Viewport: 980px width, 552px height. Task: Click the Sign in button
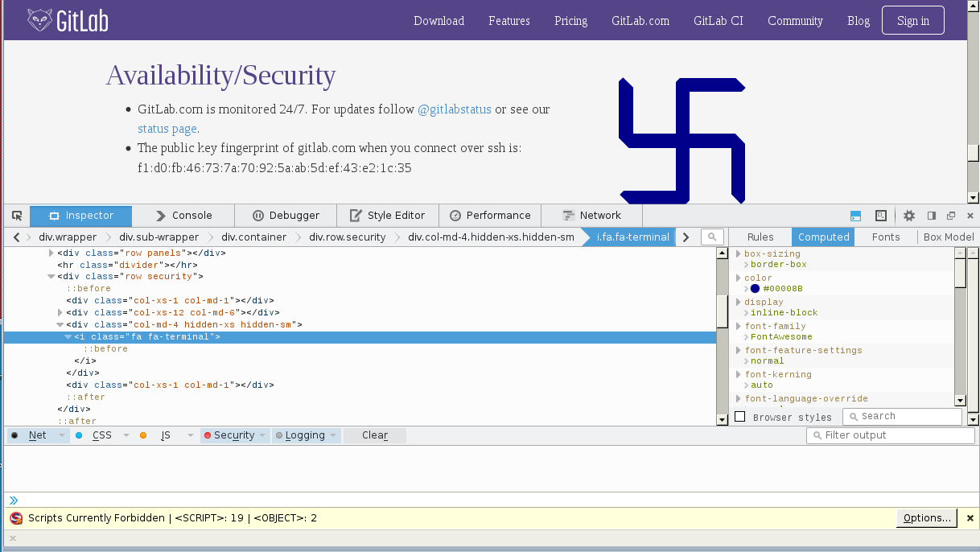(x=913, y=21)
